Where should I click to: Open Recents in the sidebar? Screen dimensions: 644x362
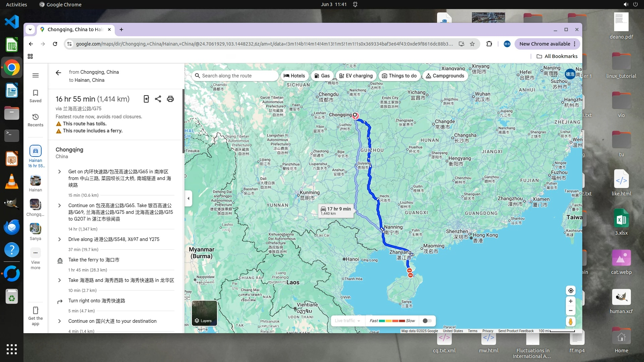36,120
